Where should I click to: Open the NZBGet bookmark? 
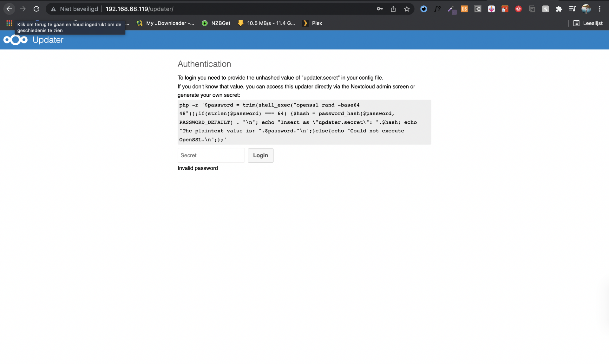pyautogui.click(x=216, y=23)
